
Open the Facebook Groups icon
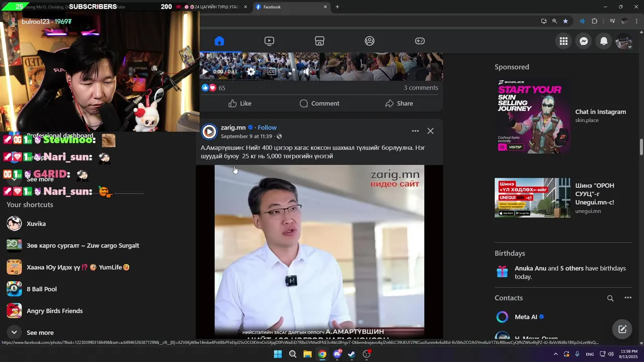(370, 41)
